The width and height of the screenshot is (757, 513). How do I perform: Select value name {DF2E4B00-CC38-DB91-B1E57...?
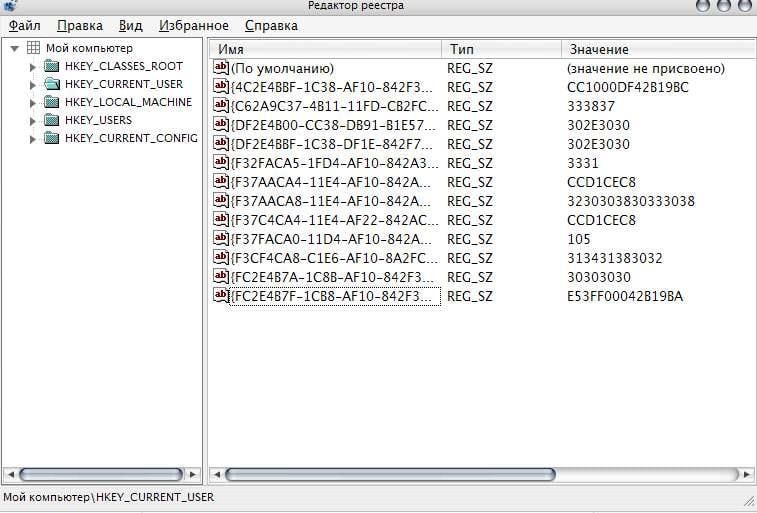tap(333, 125)
